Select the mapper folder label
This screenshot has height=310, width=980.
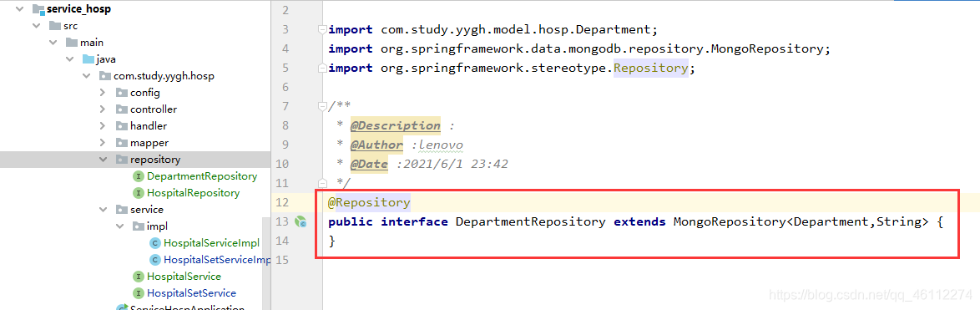point(149,143)
